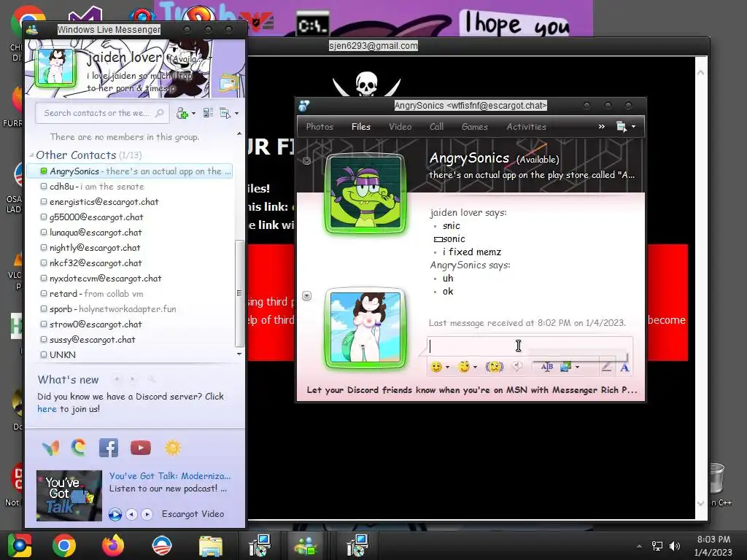Viewport: 747px width, 560px height.
Task: Open the add contact dropdown arrow
Action: [193, 114]
